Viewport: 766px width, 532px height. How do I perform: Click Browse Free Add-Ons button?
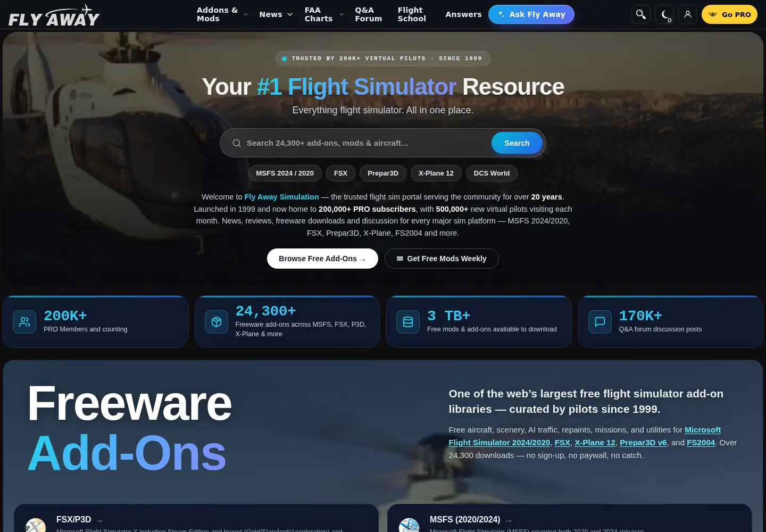(x=322, y=259)
